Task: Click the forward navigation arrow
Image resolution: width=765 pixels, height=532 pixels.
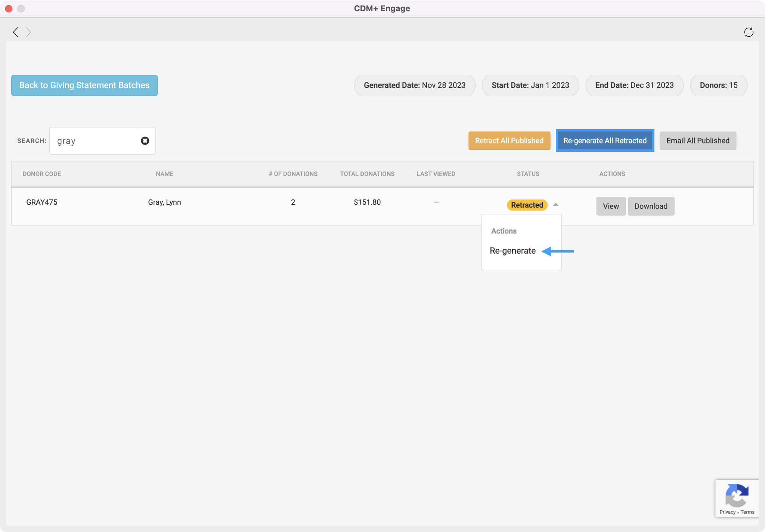Action: [x=28, y=32]
